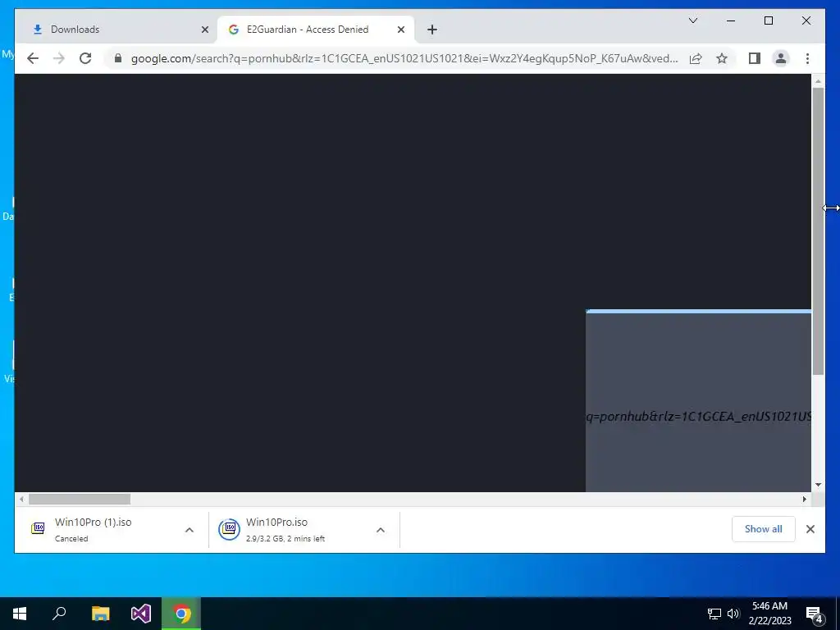
Task: Open the tab search dropdown
Action: coord(692,21)
